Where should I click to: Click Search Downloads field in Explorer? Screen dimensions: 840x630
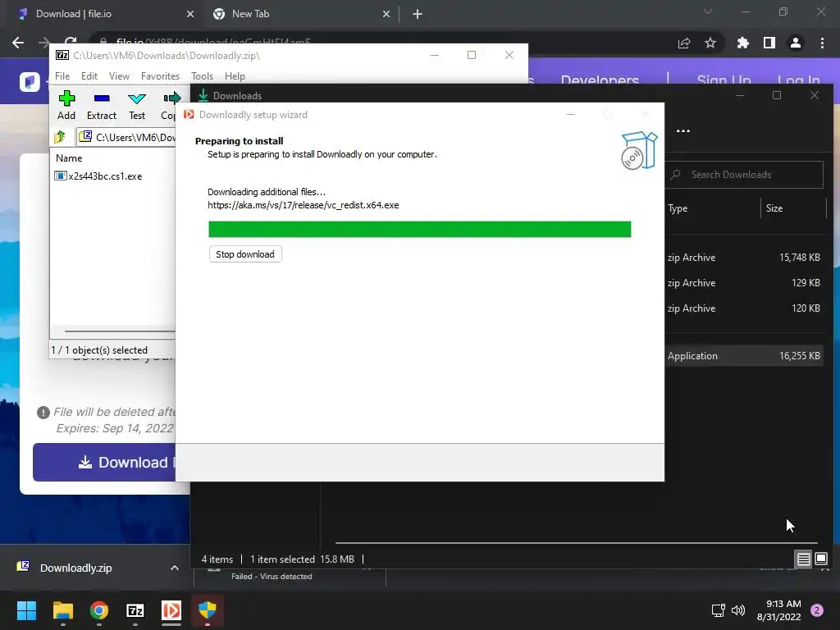[x=744, y=175]
